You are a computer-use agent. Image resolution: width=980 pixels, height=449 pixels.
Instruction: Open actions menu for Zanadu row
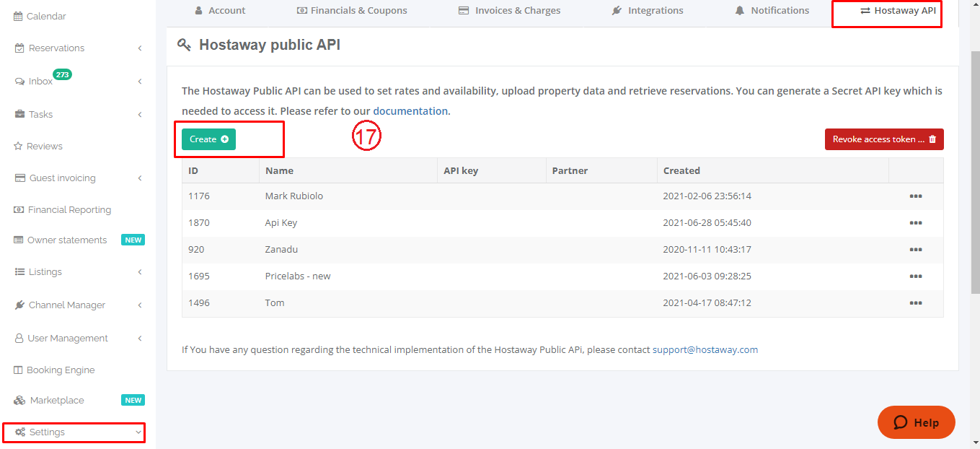(916, 250)
